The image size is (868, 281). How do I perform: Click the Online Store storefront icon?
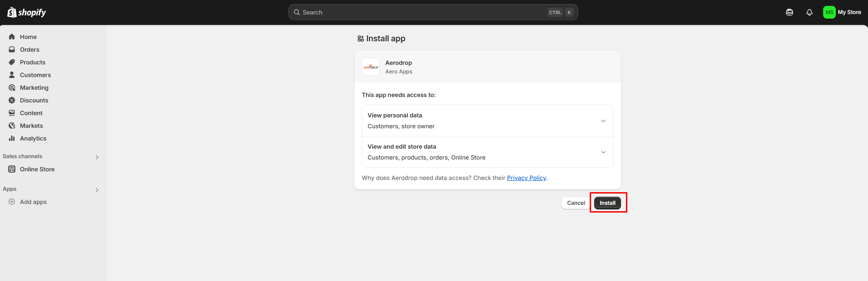pos(12,169)
